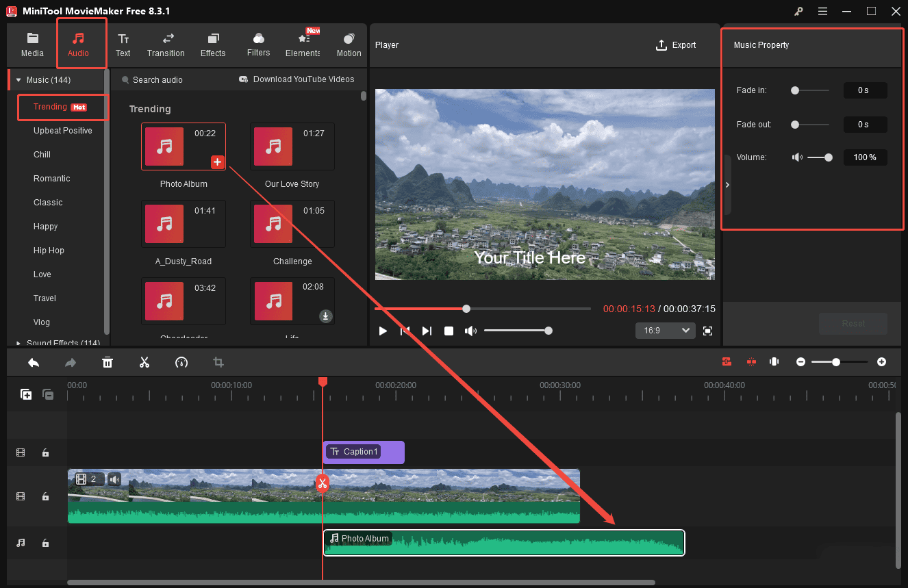Lock the music track
The height and width of the screenshot is (588, 908).
[45, 543]
